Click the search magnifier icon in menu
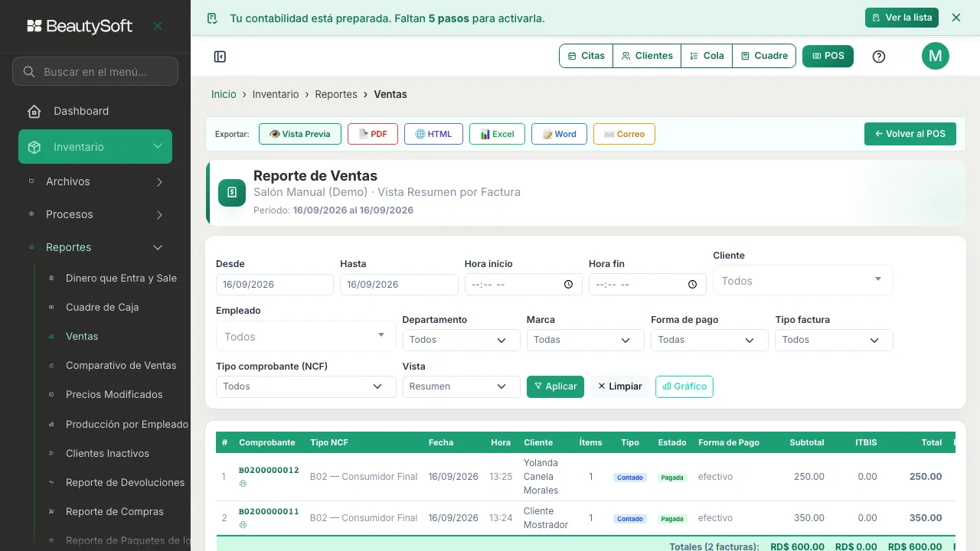Viewport: 980px width, 551px height. 29,72
